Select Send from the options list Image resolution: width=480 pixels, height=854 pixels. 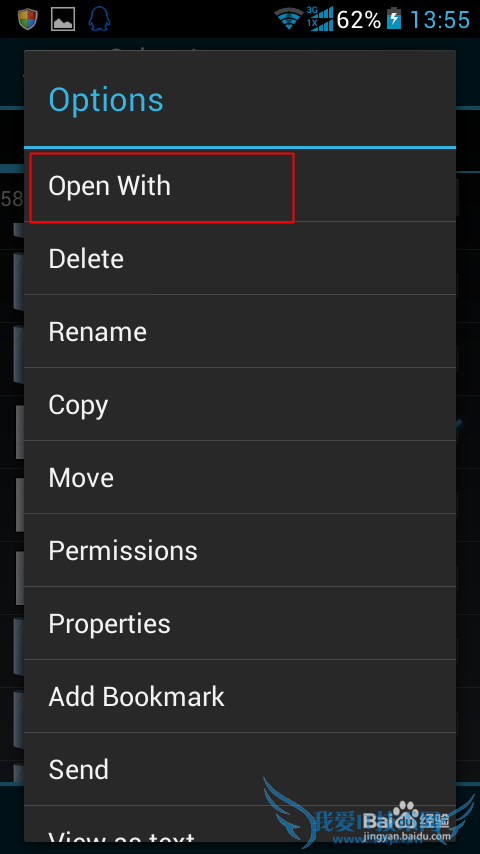point(240,769)
